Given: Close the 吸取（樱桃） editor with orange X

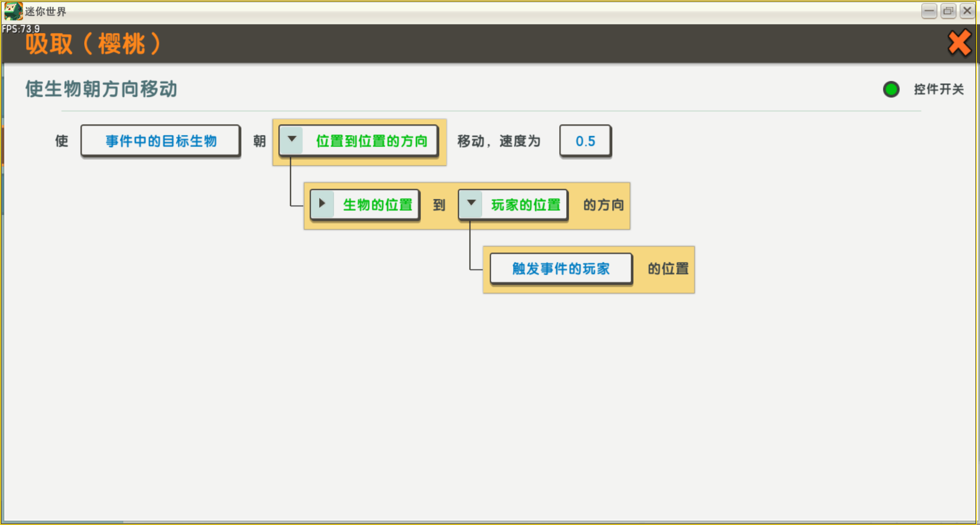Looking at the screenshot, I should [x=959, y=43].
